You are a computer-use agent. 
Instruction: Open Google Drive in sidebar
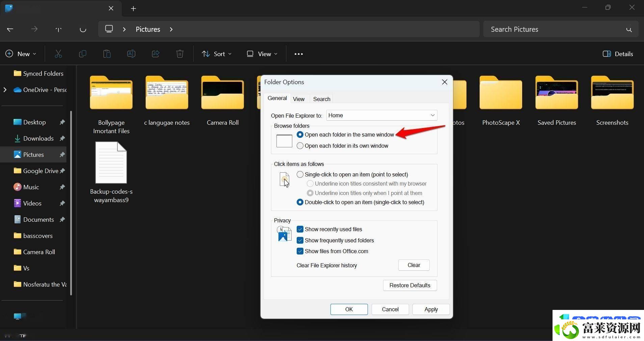[35, 171]
